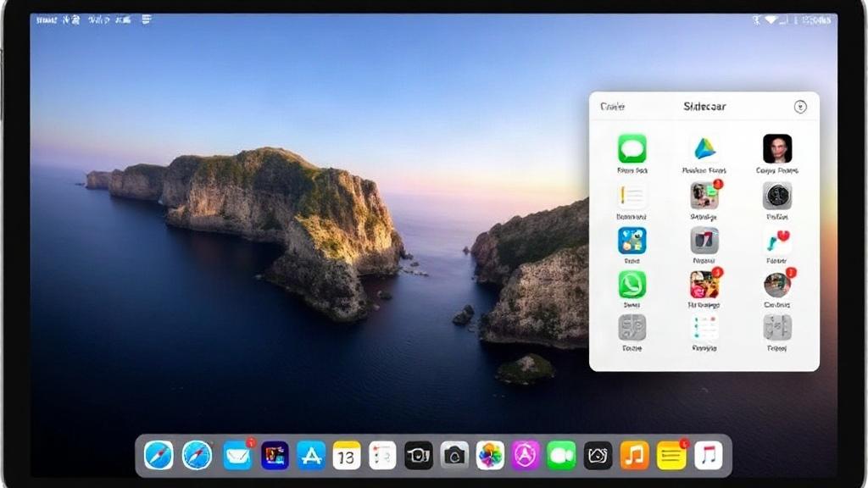Open the purple circled-A icon in dock
868x488 pixels.
(x=526, y=455)
